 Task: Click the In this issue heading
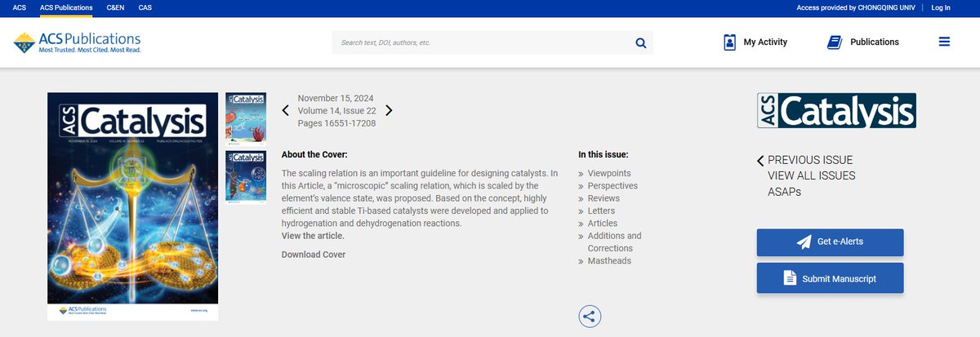604,154
